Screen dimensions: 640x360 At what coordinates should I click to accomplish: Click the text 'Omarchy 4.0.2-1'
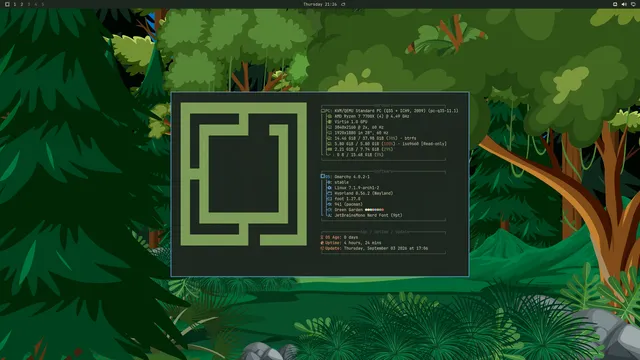[x=352, y=177]
